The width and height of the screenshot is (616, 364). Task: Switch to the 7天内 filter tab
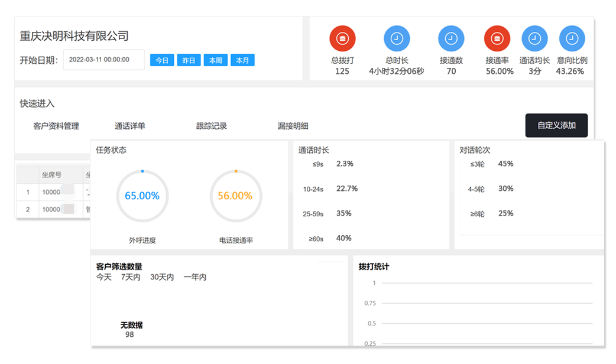(131, 277)
